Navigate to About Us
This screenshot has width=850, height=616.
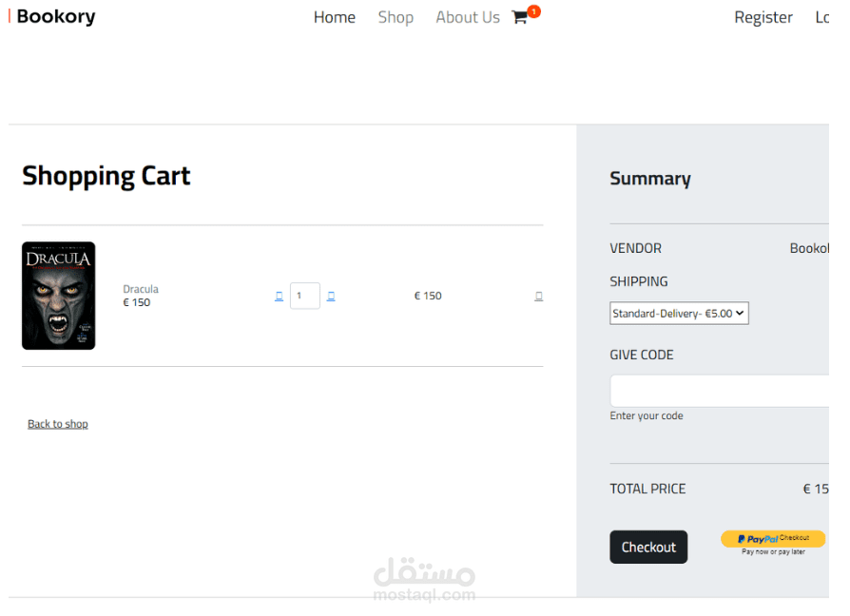[468, 17]
